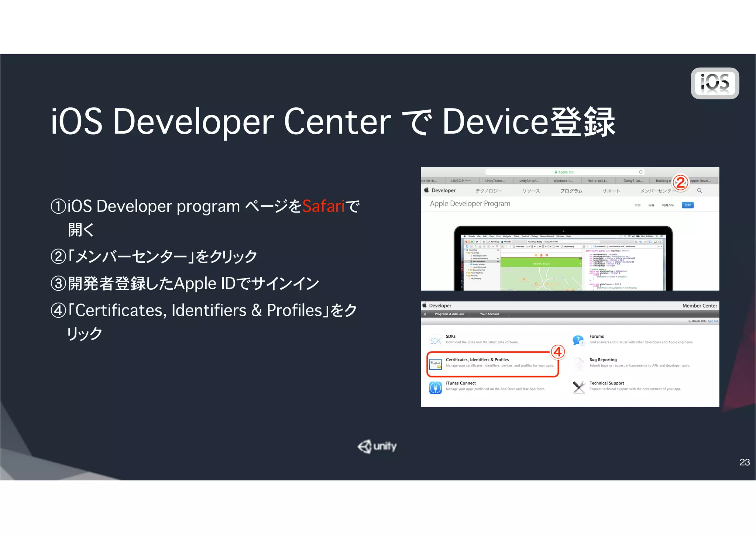Click the iTunes Connect icon
This screenshot has width=756, height=534.
point(436,388)
